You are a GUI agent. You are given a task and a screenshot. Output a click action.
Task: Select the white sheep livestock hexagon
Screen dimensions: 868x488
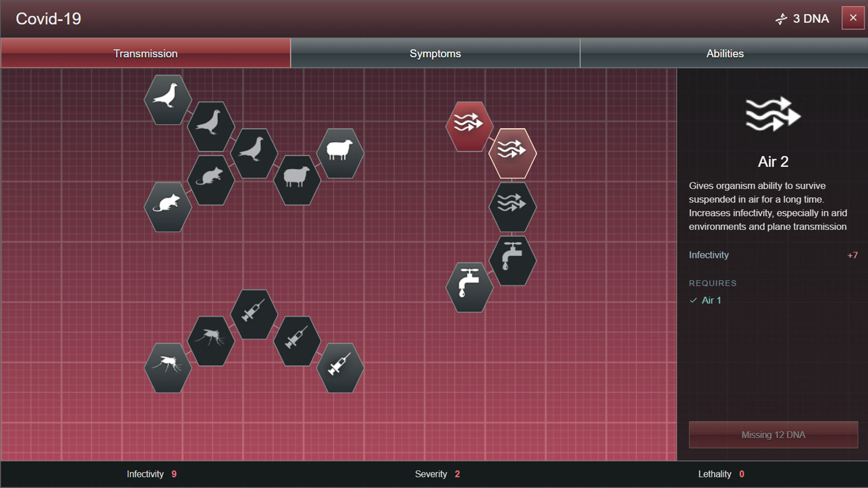pyautogui.click(x=340, y=153)
